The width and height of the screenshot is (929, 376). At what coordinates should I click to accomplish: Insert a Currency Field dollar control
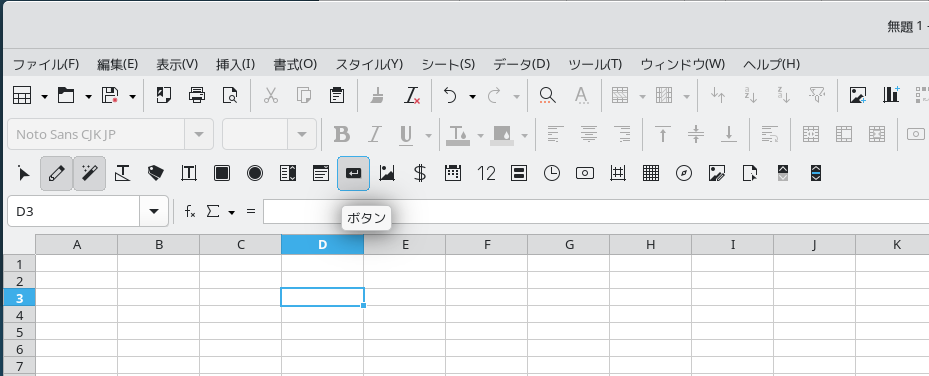click(419, 173)
